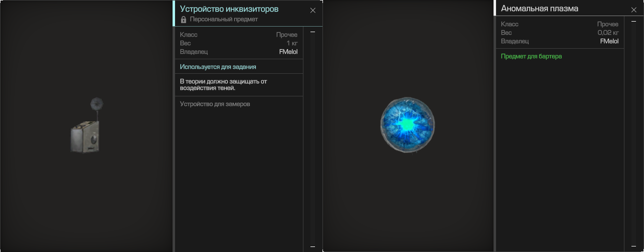Click the weight value 0,02 кг
Screen dimensions: 644x252
608,33
